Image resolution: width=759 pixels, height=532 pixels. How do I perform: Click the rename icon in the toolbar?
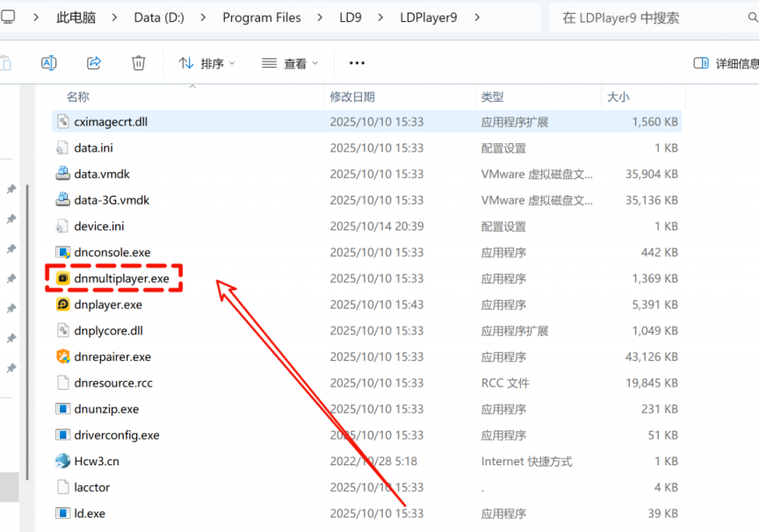coord(49,62)
